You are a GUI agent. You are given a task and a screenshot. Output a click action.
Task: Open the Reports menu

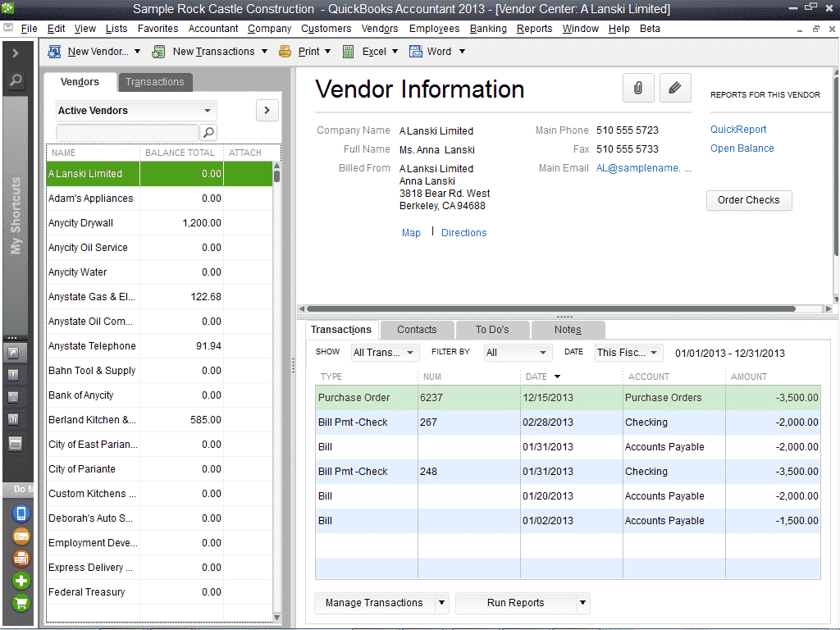(x=534, y=29)
